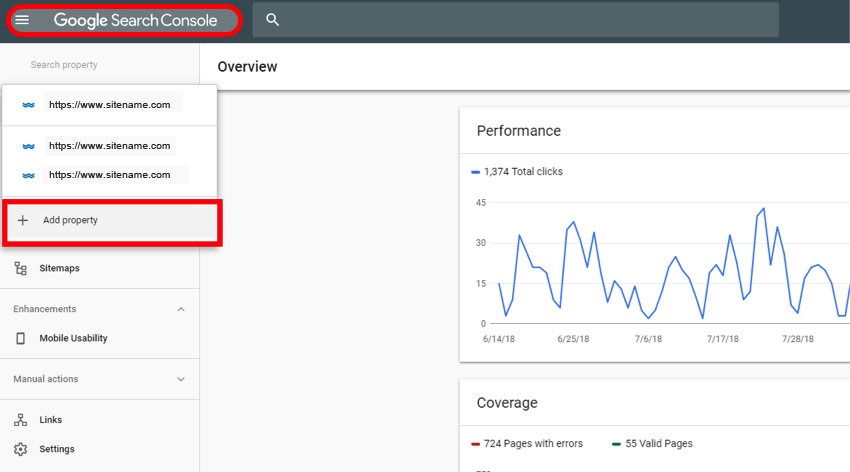Click the second property's wave favicon
The width and height of the screenshot is (850, 472).
coord(29,146)
